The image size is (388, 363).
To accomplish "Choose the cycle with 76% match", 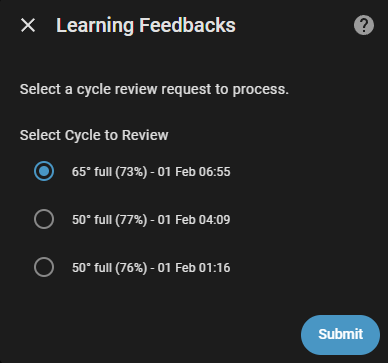I will point(44,267).
